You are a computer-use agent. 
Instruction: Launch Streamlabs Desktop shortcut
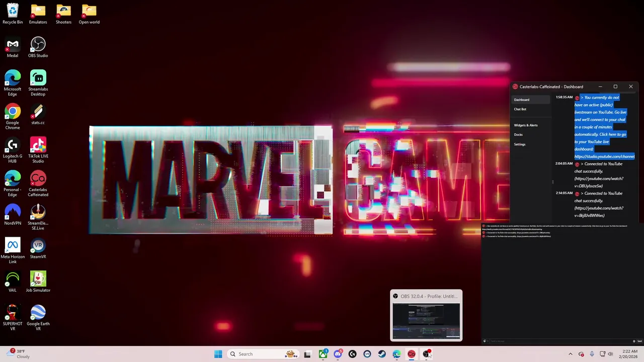pos(38,83)
